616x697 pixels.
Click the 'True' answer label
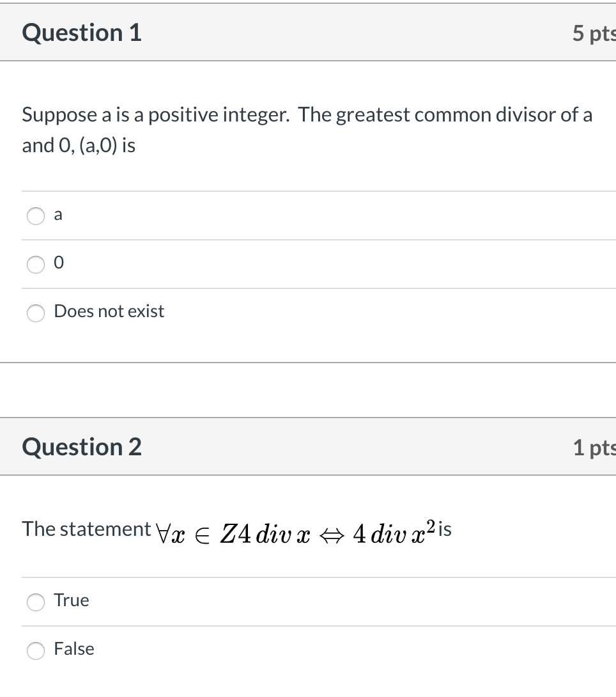pyautogui.click(x=71, y=600)
